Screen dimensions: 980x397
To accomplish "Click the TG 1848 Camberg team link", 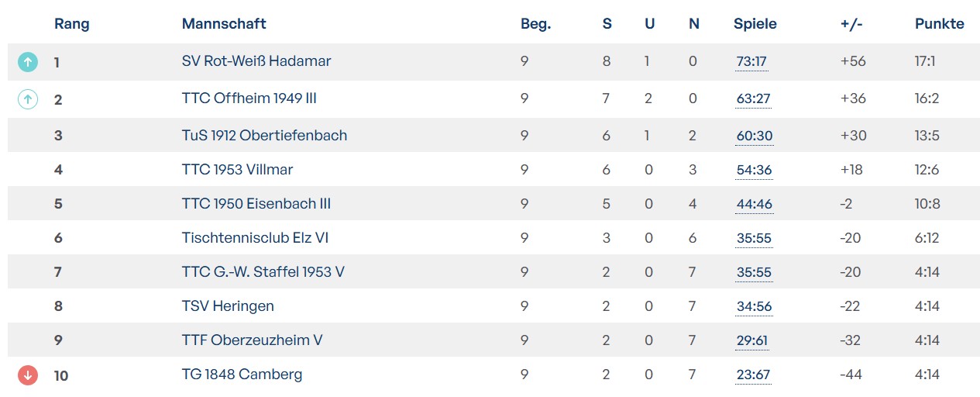I will [242, 375].
